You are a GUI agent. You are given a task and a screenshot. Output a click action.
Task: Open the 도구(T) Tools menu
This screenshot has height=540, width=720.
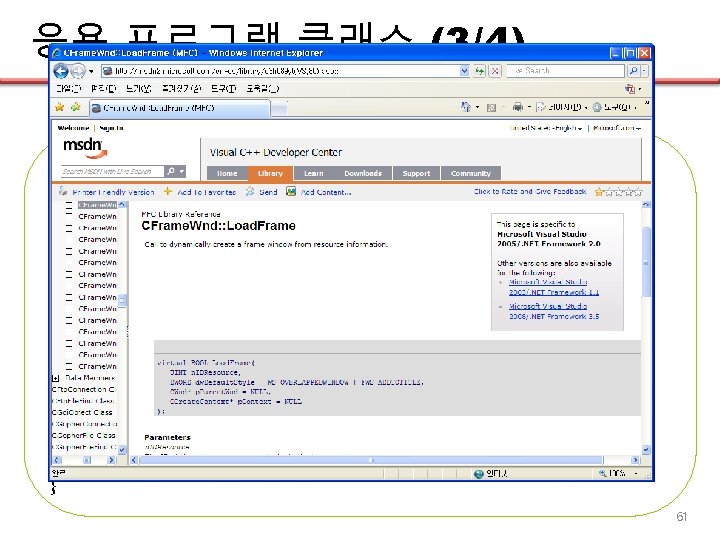(224, 88)
